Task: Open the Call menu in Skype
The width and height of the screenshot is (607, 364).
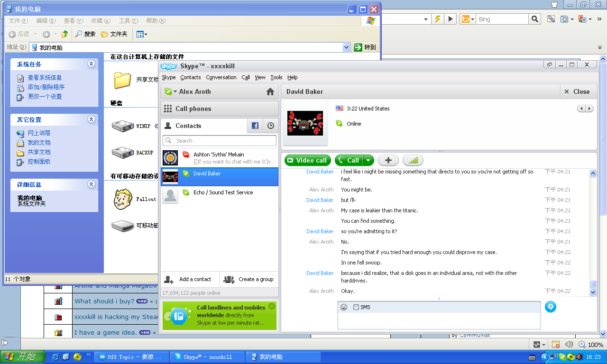Action: point(246,77)
